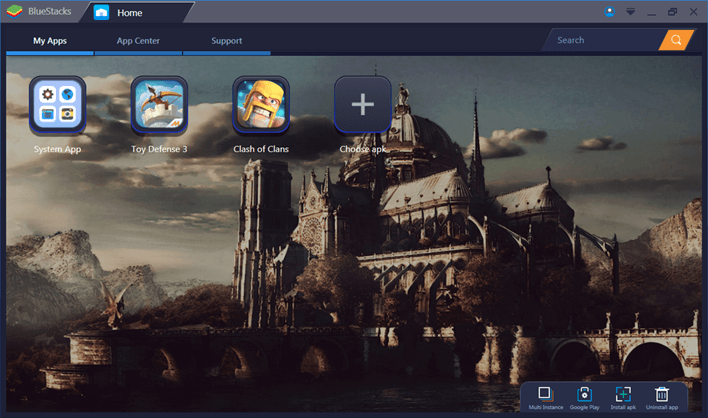
Task: Click the Uninstall app trash icon
Action: 661,394
